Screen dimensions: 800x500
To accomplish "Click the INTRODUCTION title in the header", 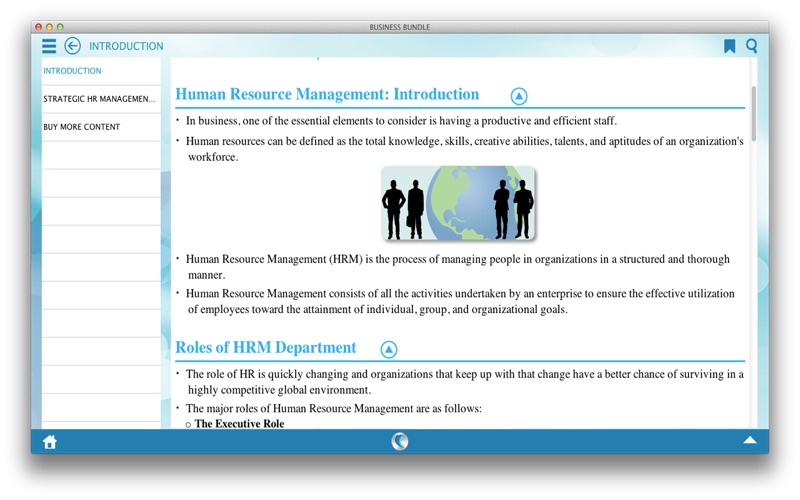I will pyautogui.click(x=126, y=46).
